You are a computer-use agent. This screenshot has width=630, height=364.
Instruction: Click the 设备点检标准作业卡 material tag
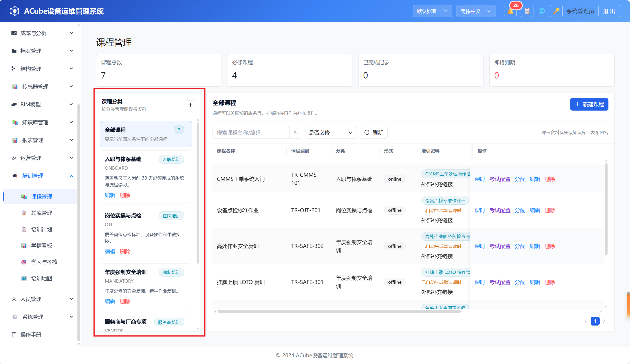[445, 201]
